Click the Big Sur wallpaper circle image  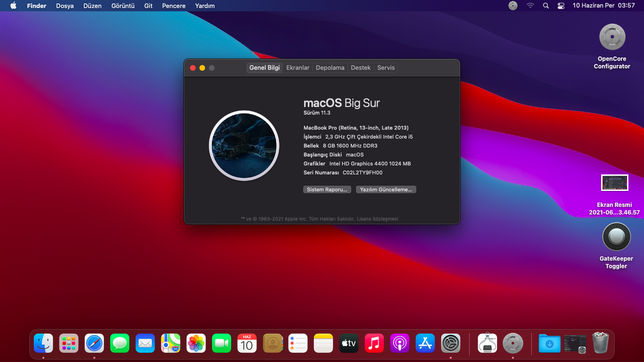[244, 145]
